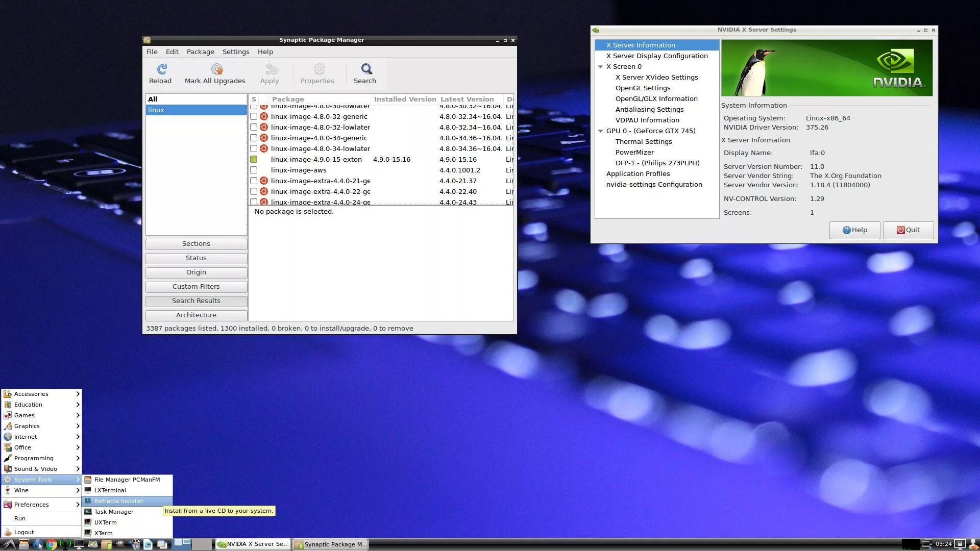Open Search in Synaptic toolbar

[x=366, y=69]
